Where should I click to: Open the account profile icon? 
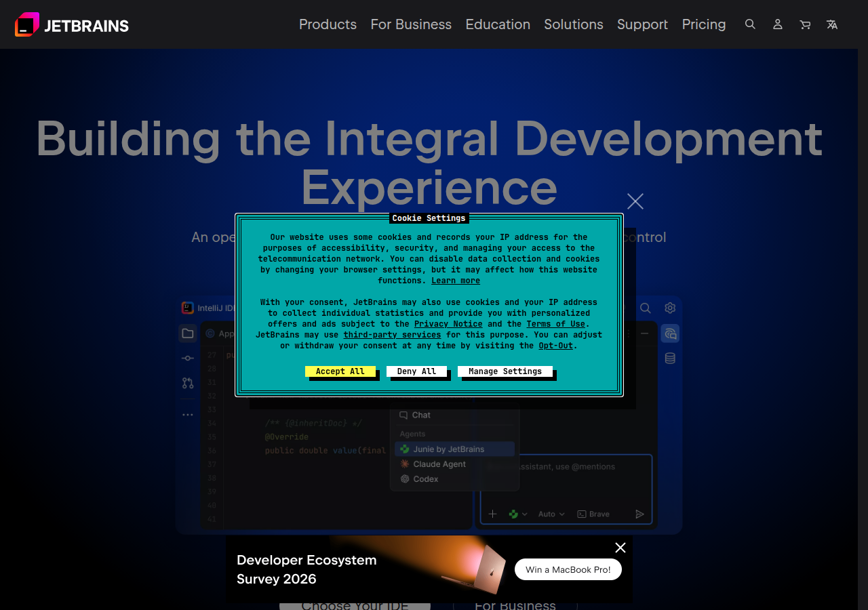point(778,24)
